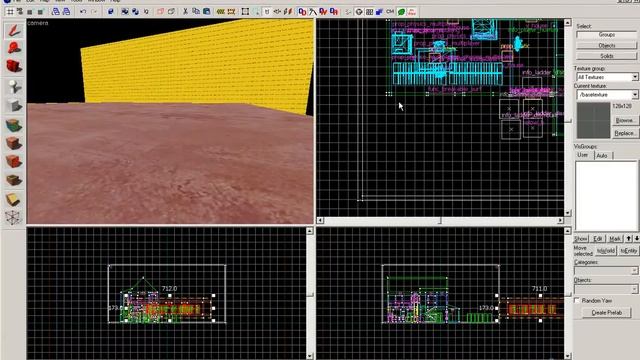
Task: Toggle Cordon state
Action: 221,12
